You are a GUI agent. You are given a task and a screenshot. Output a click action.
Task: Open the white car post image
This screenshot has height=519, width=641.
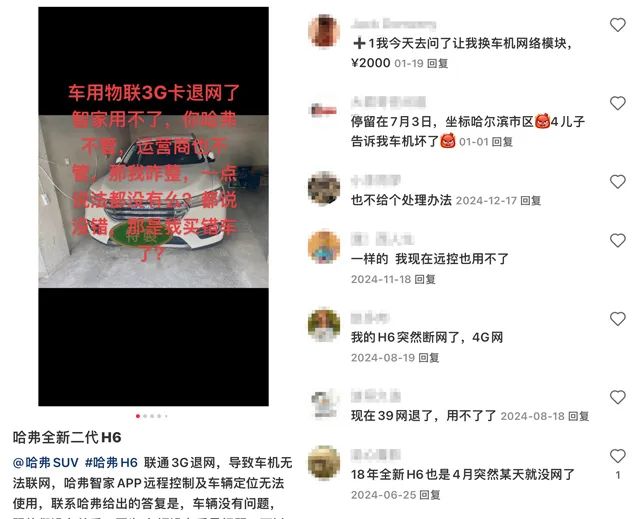pyautogui.click(x=153, y=206)
